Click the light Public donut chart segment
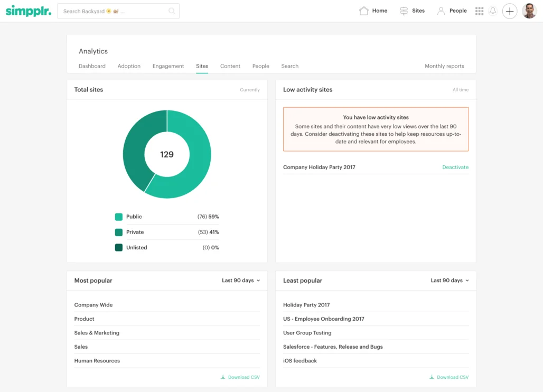Viewport: 543px width, 392px height. [198, 163]
